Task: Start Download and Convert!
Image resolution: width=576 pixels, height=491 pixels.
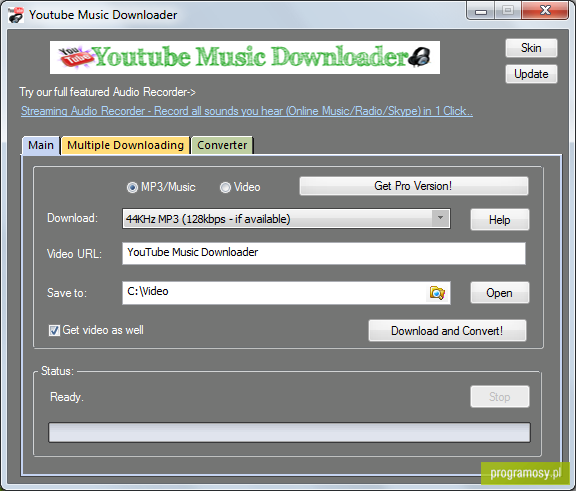Action: (x=447, y=331)
